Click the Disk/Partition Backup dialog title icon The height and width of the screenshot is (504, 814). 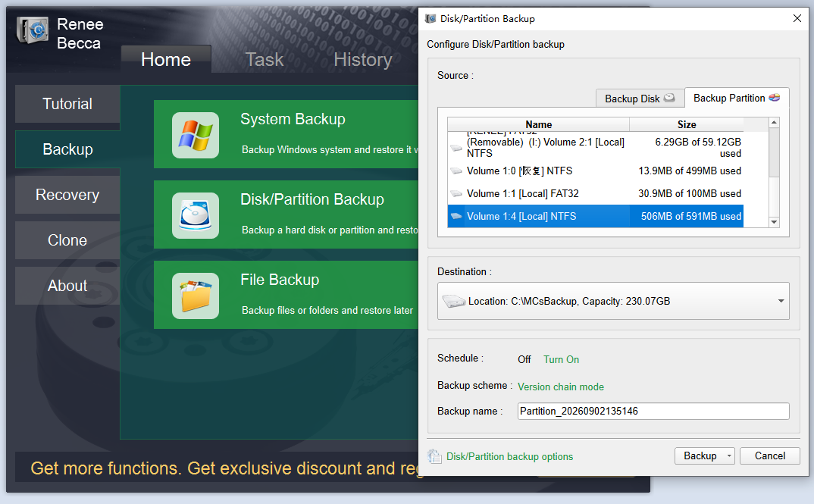[x=430, y=19]
